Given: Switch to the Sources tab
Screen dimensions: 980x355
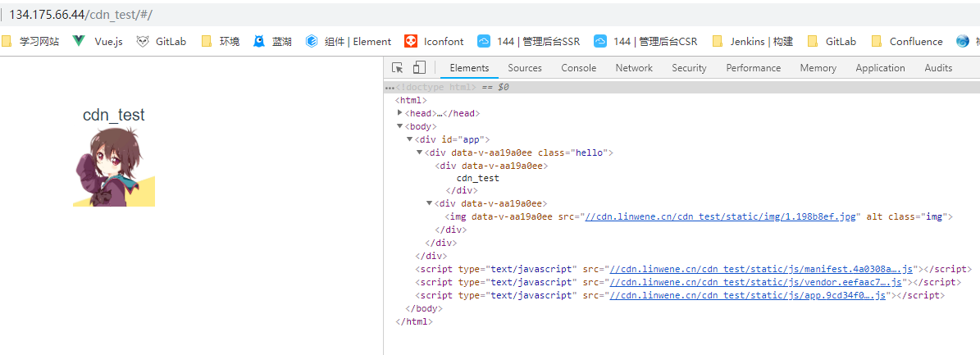Looking at the screenshot, I should [x=524, y=68].
